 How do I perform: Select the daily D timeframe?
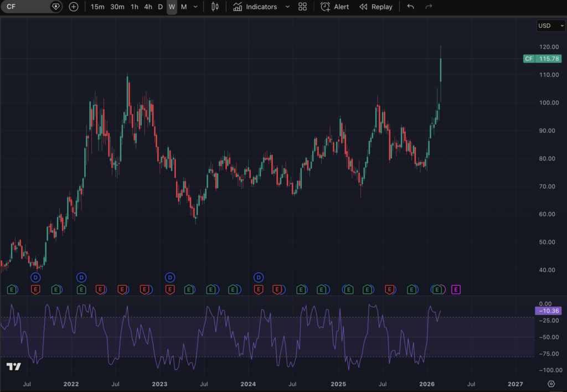(x=160, y=7)
